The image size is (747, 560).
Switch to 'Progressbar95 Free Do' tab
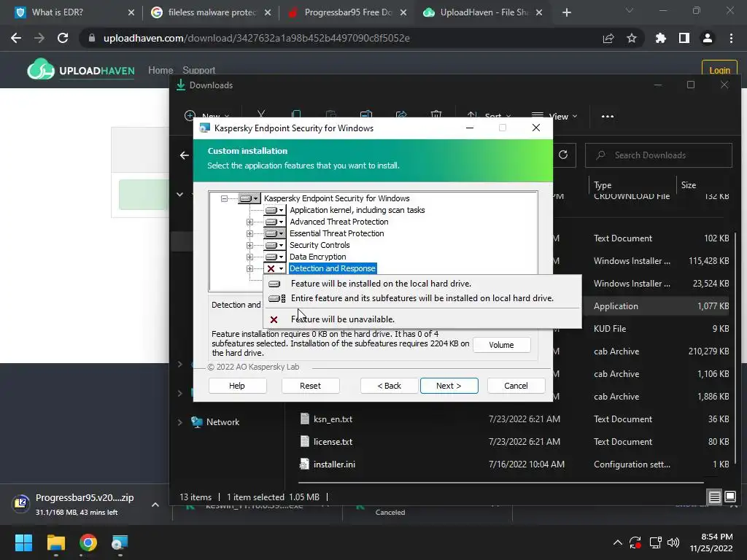point(347,12)
